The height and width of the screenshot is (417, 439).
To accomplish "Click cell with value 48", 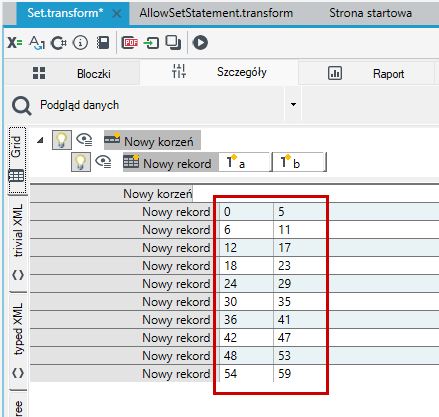I will coord(246,356).
